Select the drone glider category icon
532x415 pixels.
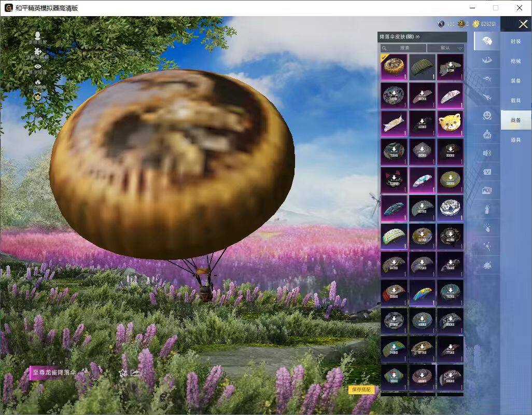coord(487,79)
